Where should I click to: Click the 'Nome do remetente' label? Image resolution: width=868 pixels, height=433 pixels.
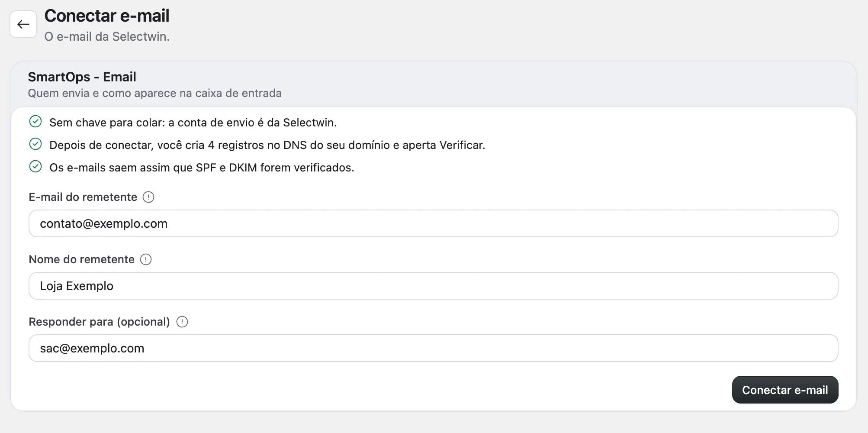[82, 259]
